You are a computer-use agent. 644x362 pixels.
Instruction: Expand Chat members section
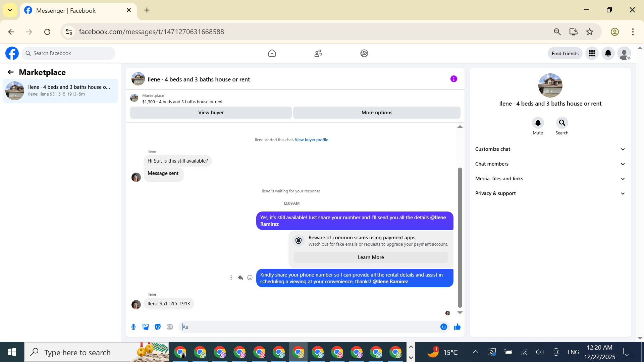pyautogui.click(x=550, y=164)
